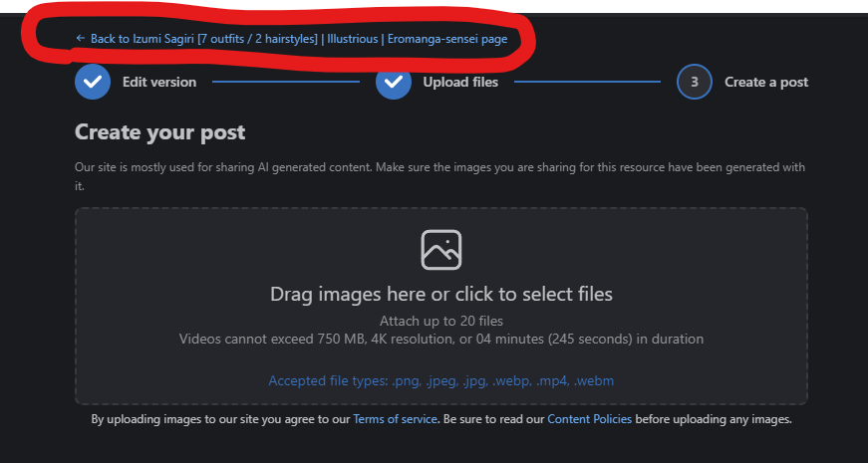Click the Eromanga-sensei page part of the back link

tap(447, 39)
